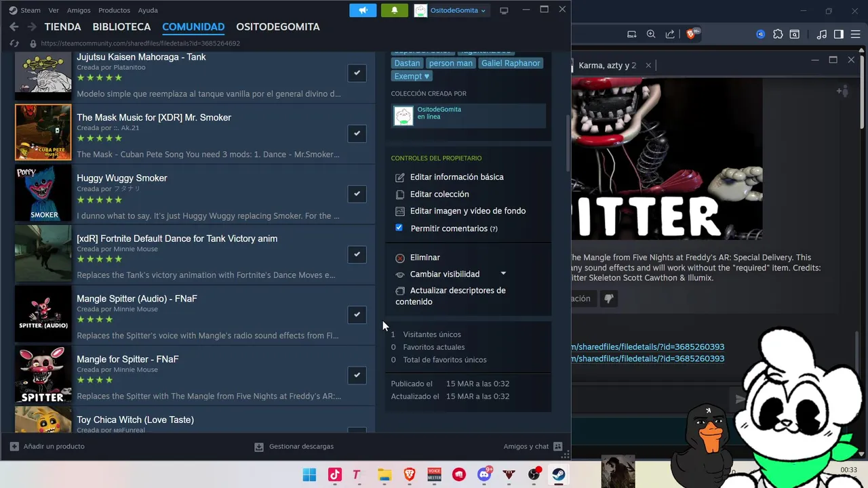868x488 pixels.
Task: Click Editar información básica pencil icon
Action: pyautogui.click(x=400, y=177)
